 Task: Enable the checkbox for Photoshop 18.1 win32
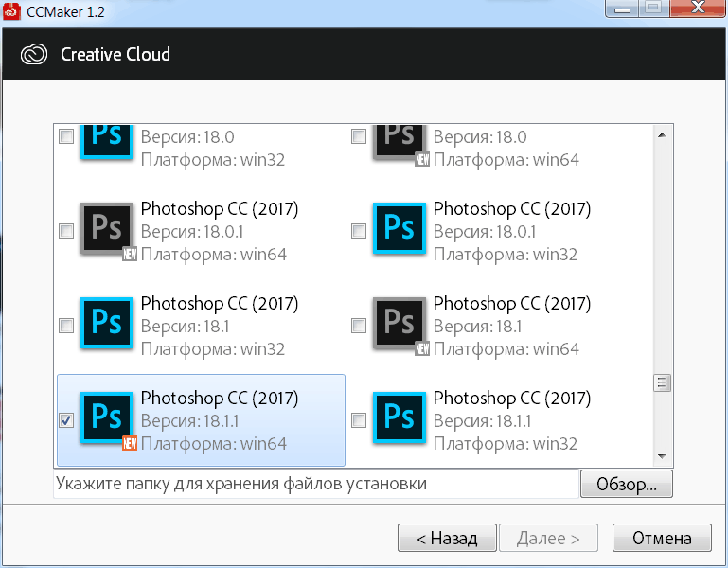[66, 326]
